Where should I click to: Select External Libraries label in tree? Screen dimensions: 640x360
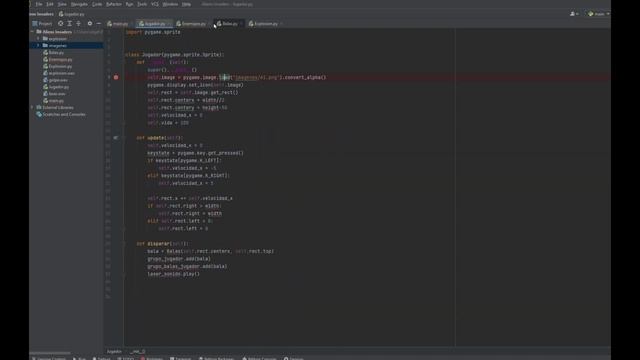pyautogui.click(x=58, y=108)
